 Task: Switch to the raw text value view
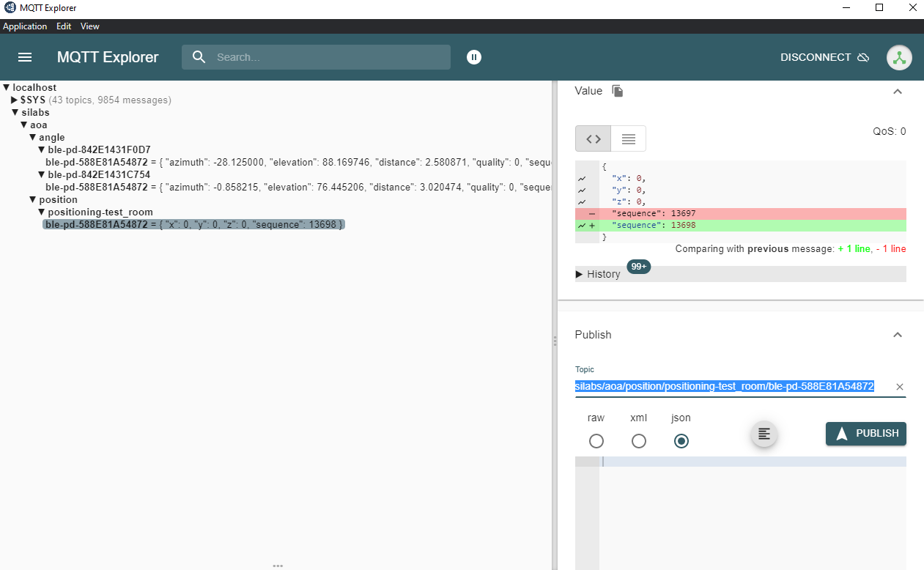[x=628, y=138]
